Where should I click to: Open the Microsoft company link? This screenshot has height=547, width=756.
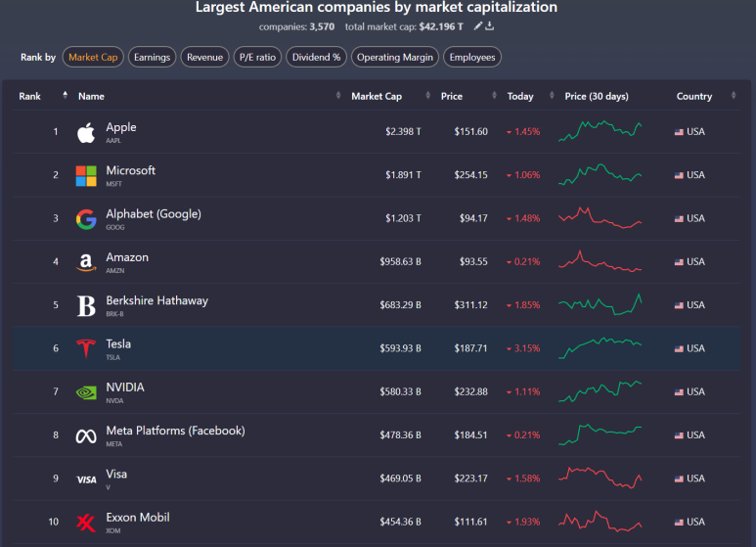coord(131,170)
